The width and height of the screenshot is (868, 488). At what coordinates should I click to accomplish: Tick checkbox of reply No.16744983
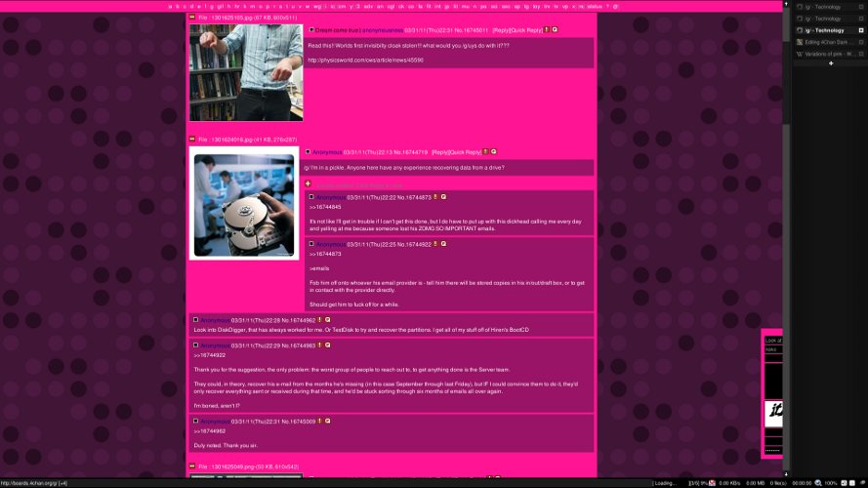tap(195, 346)
